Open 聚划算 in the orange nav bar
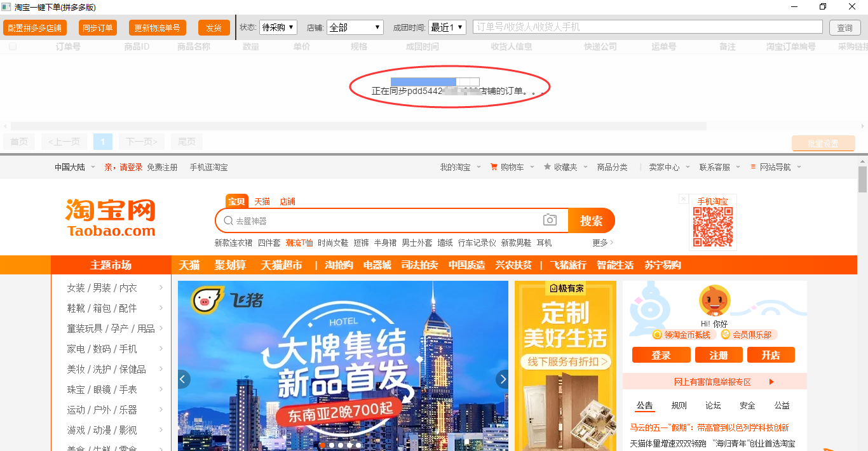Screen dimensions: 868x451 pos(230,265)
